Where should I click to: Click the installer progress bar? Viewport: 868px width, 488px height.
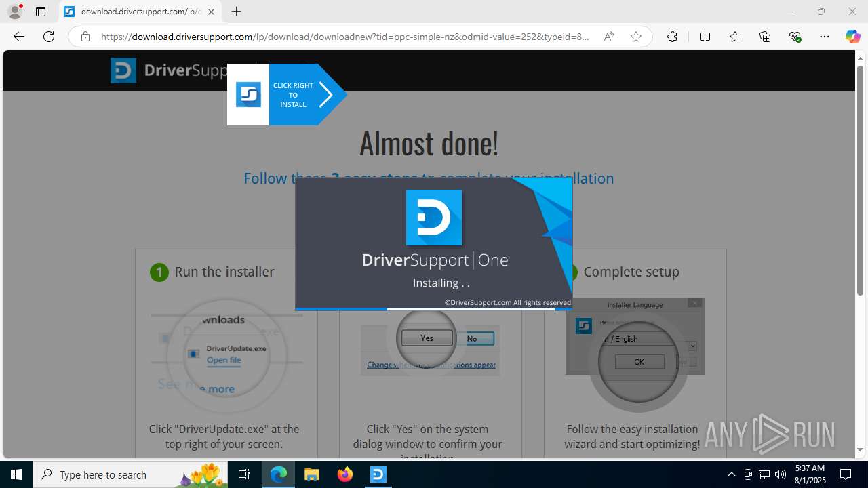[433, 309]
